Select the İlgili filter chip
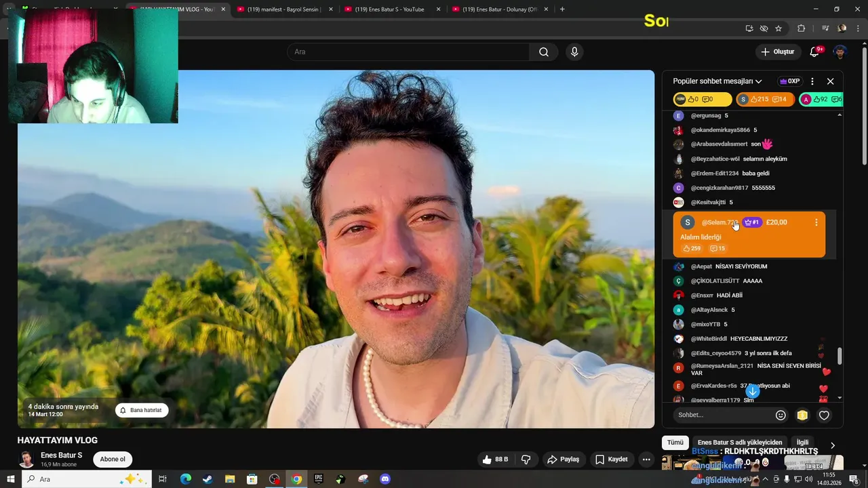868x488 pixels. click(802, 443)
